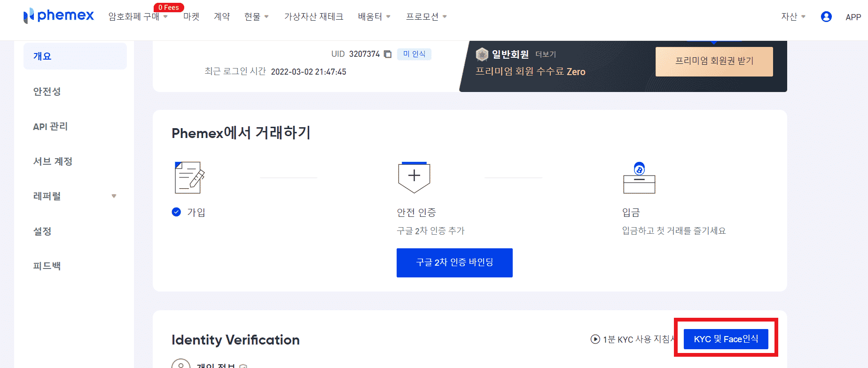Click the blue 가입 checkmark
Viewport: 868px width, 368px height.
pos(176,212)
